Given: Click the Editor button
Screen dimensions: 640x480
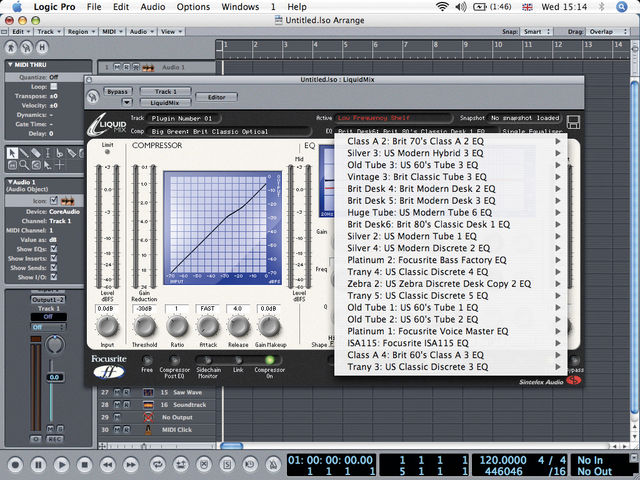Looking at the screenshot, I should [x=217, y=97].
